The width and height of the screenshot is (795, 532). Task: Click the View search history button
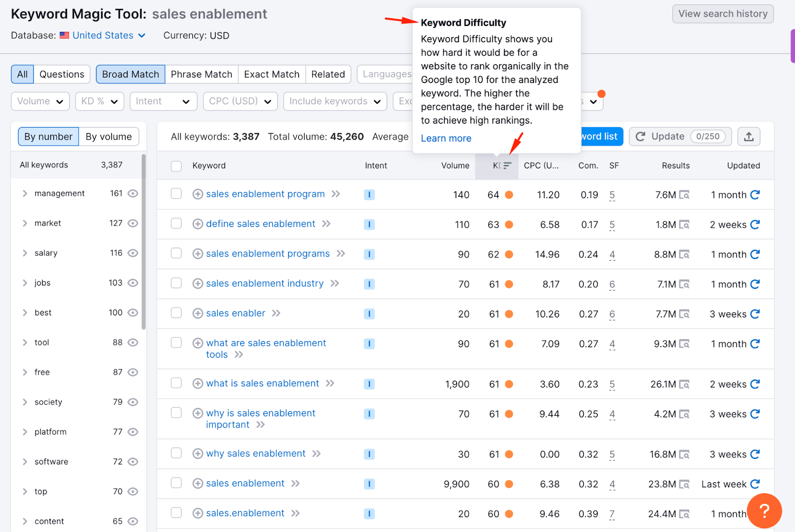[x=722, y=14]
